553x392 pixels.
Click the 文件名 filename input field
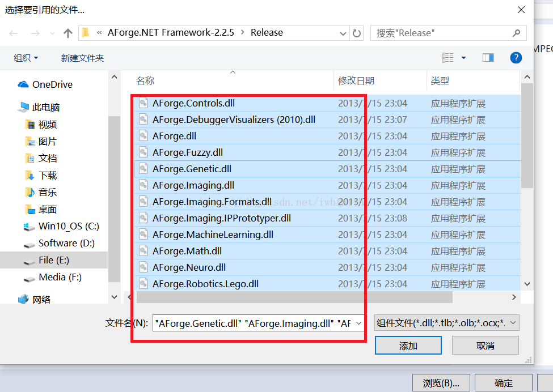(x=254, y=323)
